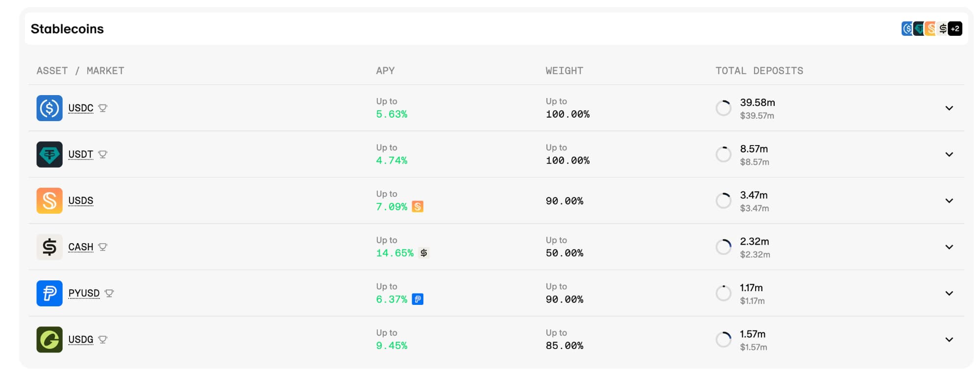Click the USDS reward badge next to 7.09%
Screen dimensions: 980x374
[417, 207]
